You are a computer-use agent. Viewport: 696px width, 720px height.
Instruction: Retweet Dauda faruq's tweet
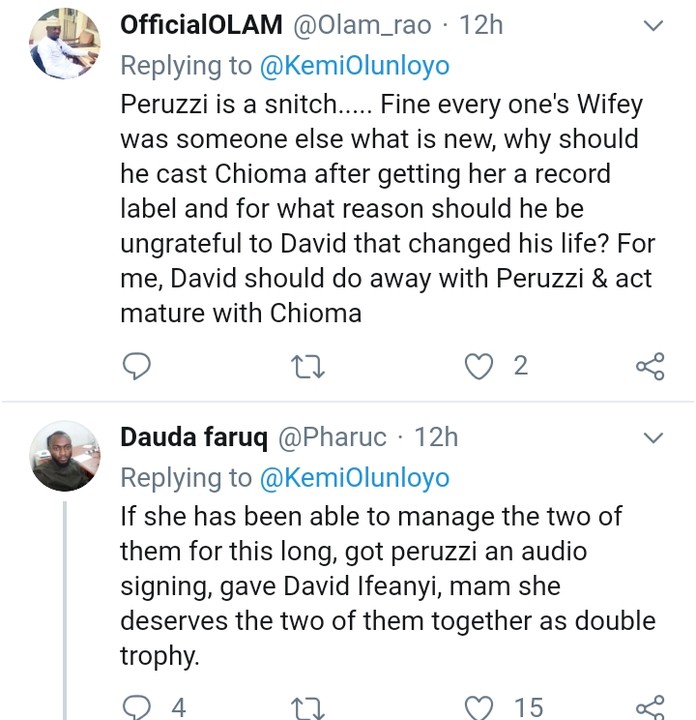click(309, 709)
